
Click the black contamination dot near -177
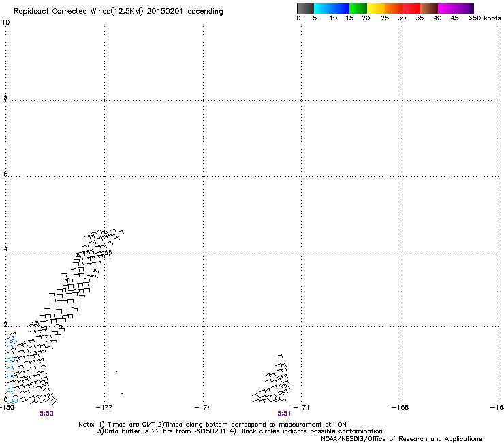116,371
